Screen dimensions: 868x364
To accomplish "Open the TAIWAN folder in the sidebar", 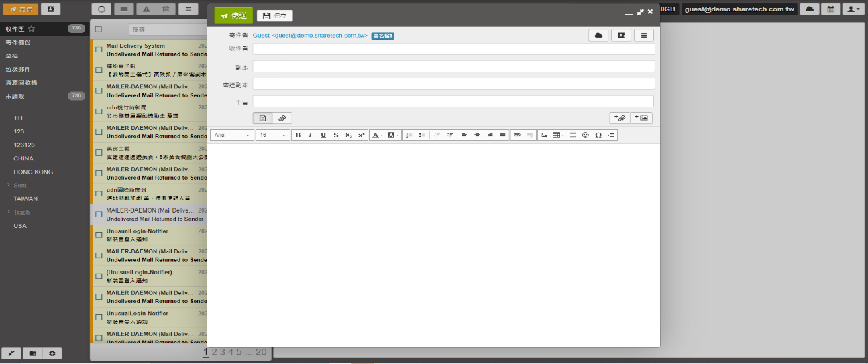I will pos(25,199).
